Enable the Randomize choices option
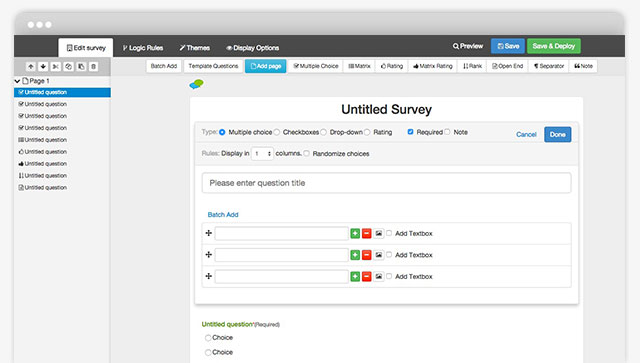 coord(306,154)
